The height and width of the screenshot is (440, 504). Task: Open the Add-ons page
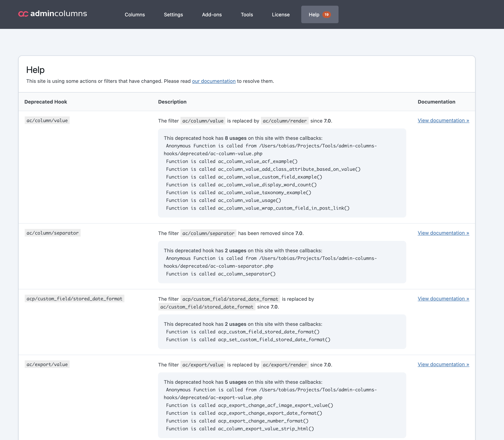[x=211, y=14]
